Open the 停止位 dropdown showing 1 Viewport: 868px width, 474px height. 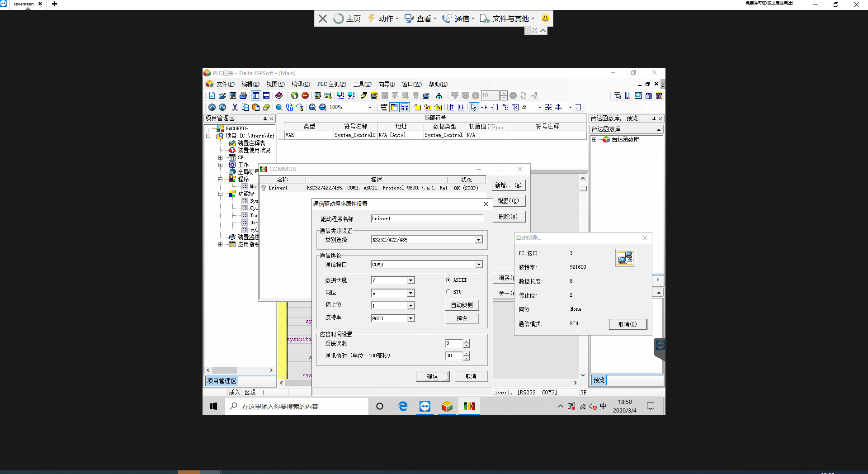tap(410, 306)
